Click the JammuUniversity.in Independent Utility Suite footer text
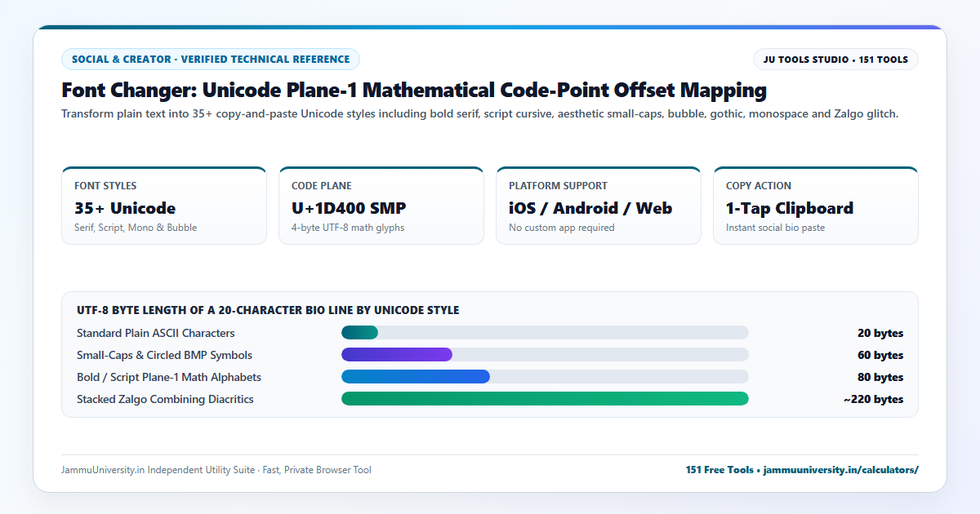 pos(216,470)
